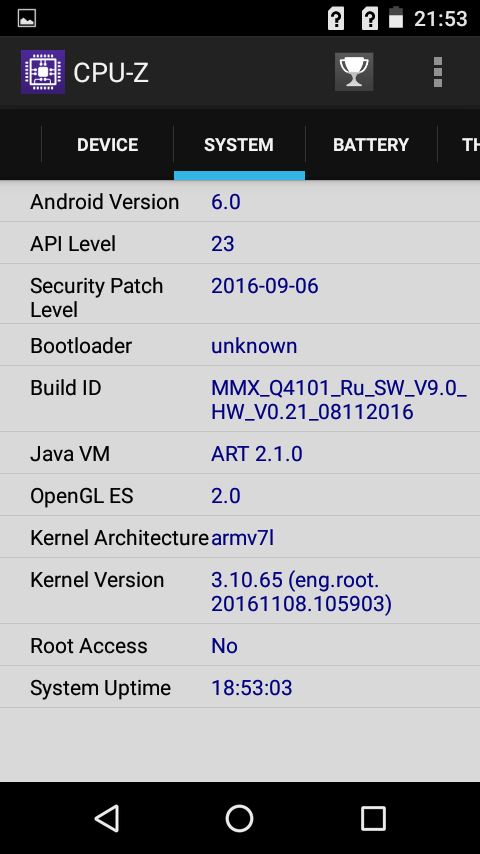Tap the Android home circle button
This screenshot has height=854, width=480.
pos(239,818)
